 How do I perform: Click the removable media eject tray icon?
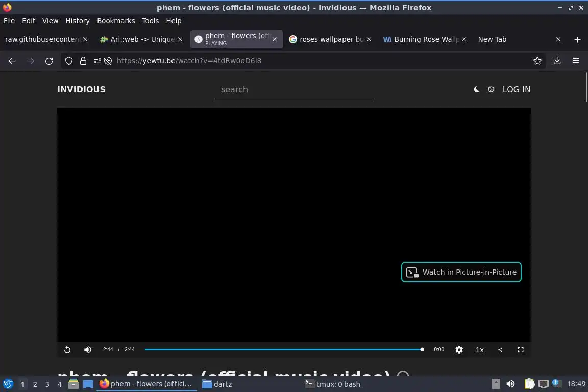point(496,384)
